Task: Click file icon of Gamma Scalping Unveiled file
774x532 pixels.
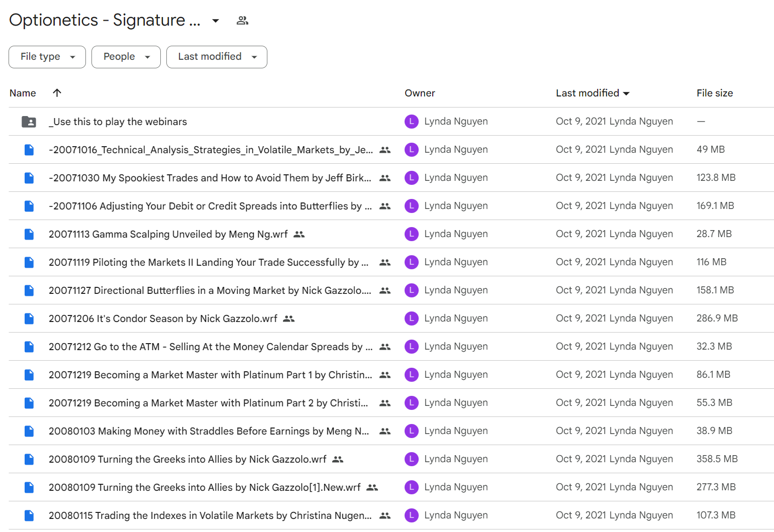Action: pos(29,234)
